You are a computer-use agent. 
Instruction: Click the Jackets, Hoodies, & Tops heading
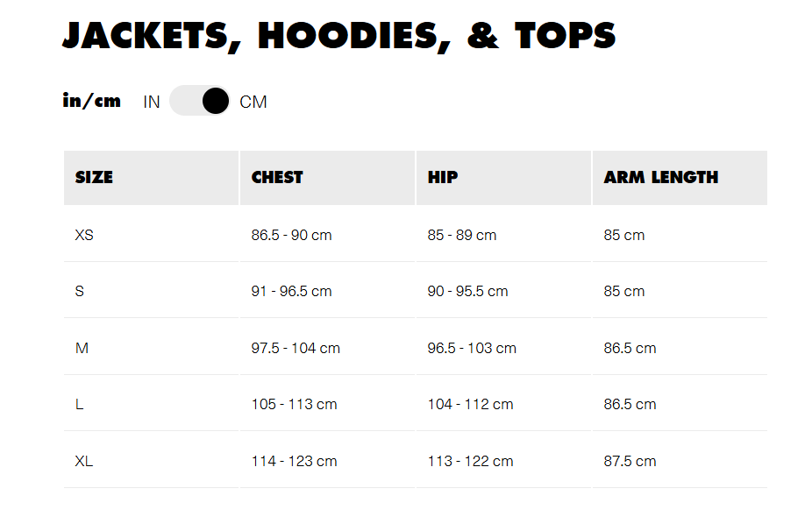(x=339, y=36)
